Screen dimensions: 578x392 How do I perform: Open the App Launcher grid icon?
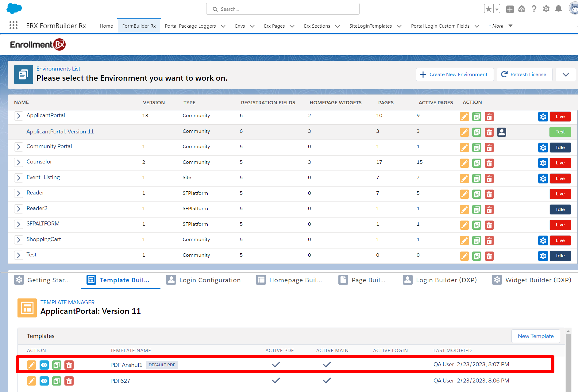(13, 25)
